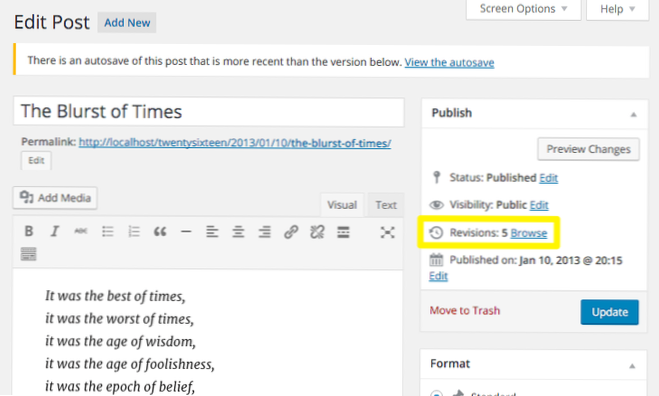Switch to the Text editor tab
This screenshot has height=396, width=659.
click(x=386, y=205)
